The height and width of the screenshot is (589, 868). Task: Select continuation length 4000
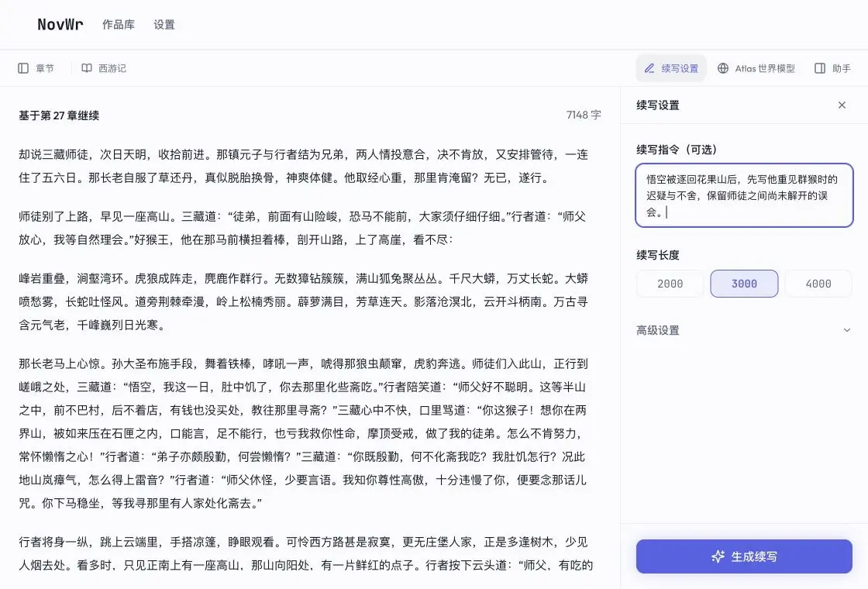pyautogui.click(x=818, y=284)
